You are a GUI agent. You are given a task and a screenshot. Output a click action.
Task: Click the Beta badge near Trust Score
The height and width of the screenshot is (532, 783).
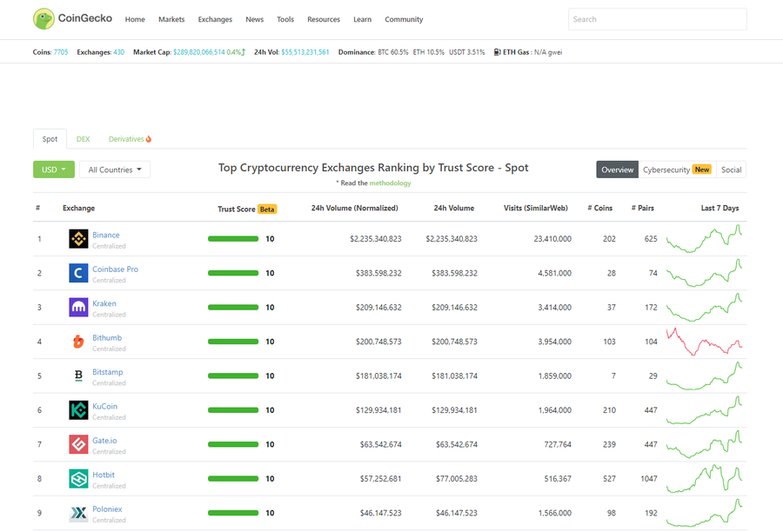click(267, 209)
